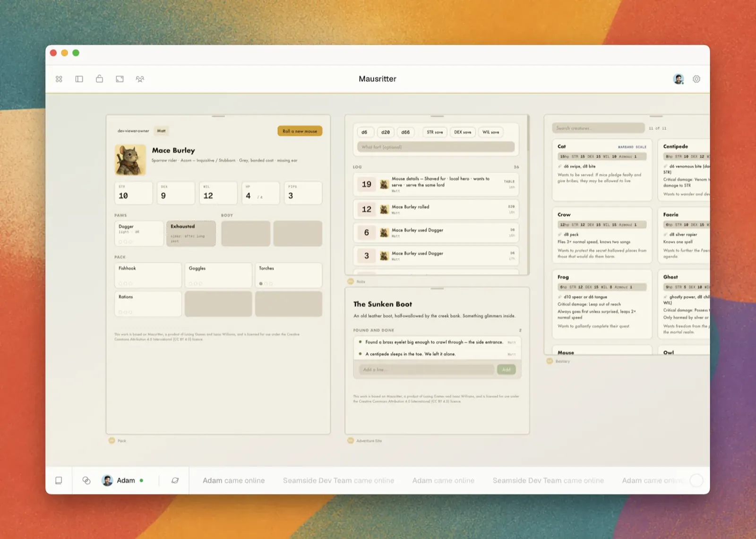The image size is (756, 539).
Task: Roll a DEX save
Action: pos(463,132)
